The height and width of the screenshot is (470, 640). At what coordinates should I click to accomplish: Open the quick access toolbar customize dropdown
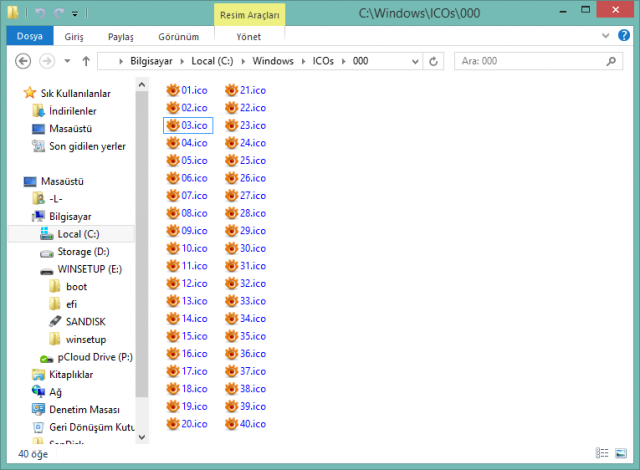pyautogui.click(x=75, y=14)
